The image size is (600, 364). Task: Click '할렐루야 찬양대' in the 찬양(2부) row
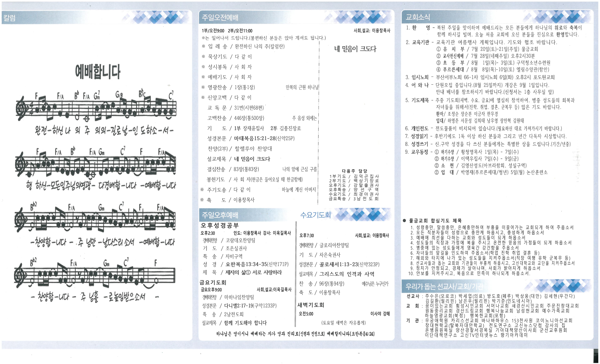pos(253,149)
